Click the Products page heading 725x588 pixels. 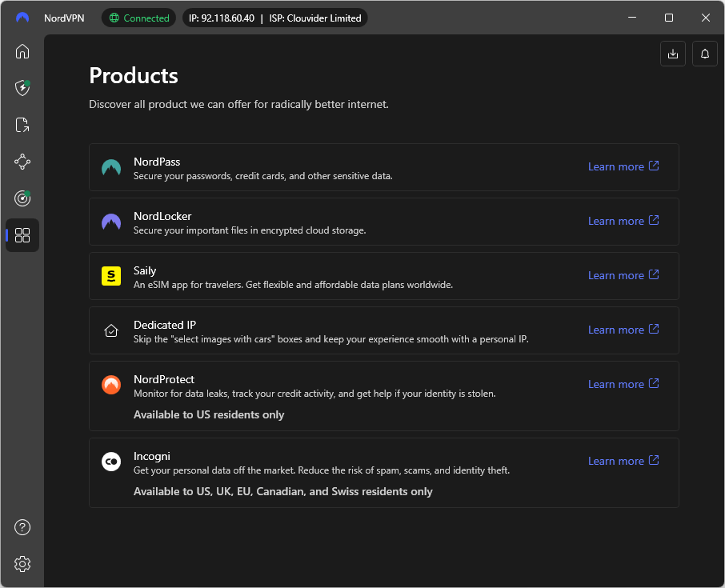[134, 75]
